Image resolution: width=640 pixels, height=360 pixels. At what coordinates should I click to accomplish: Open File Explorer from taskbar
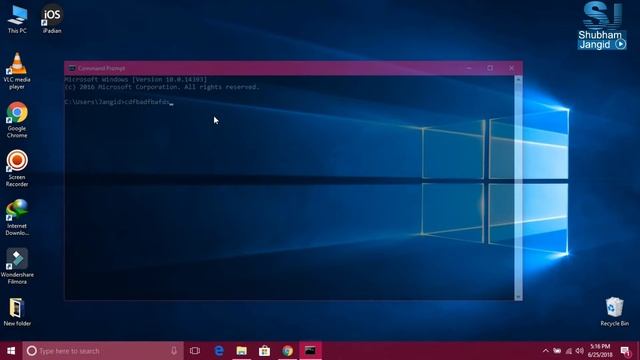242,351
